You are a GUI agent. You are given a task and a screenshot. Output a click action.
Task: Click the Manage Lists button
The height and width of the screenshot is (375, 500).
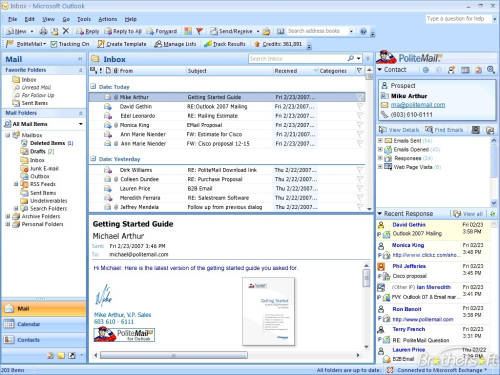pyautogui.click(x=175, y=44)
